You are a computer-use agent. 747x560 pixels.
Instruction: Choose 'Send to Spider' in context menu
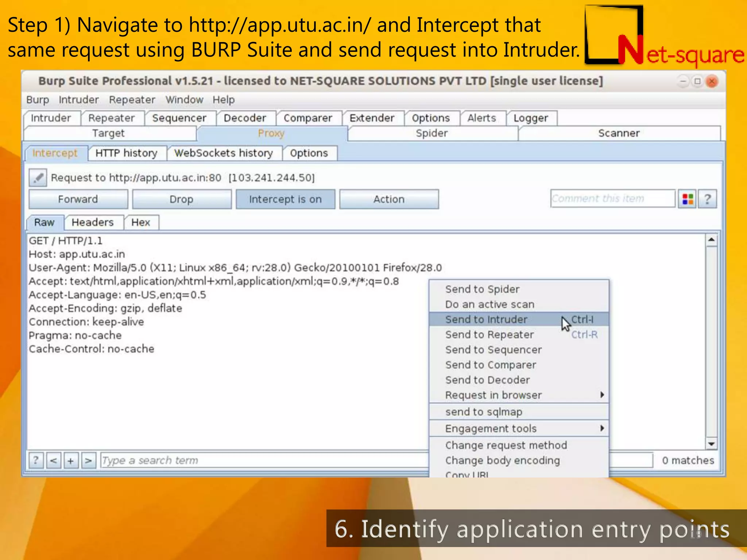click(x=519, y=289)
